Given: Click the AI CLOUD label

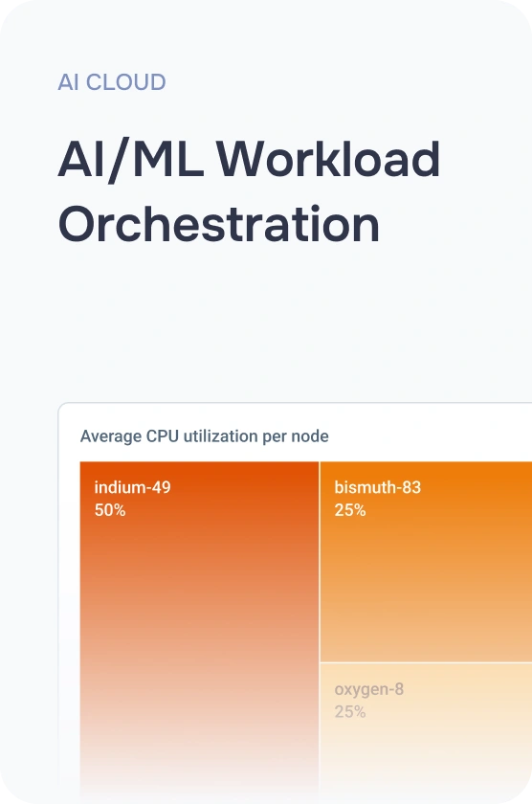Looking at the screenshot, I should click(x=112, y=82).
